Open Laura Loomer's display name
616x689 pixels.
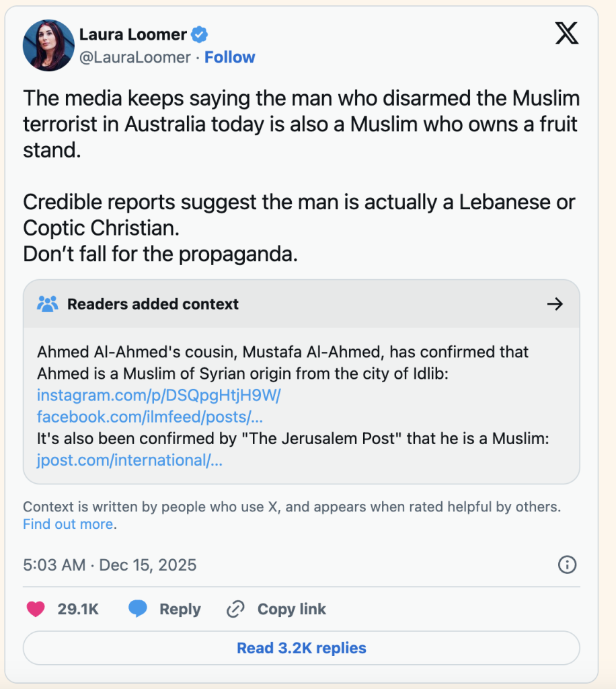132,34
